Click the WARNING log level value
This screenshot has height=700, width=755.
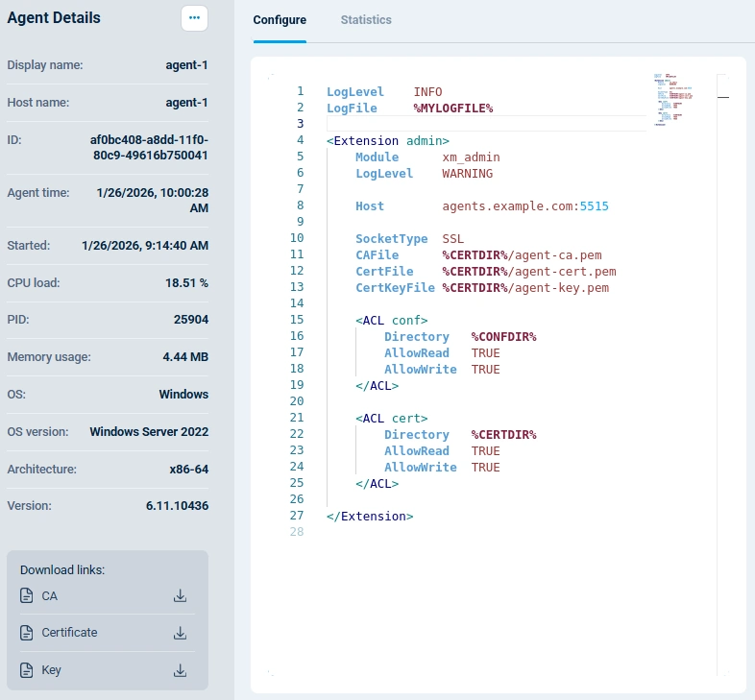(x=468, y=174)
